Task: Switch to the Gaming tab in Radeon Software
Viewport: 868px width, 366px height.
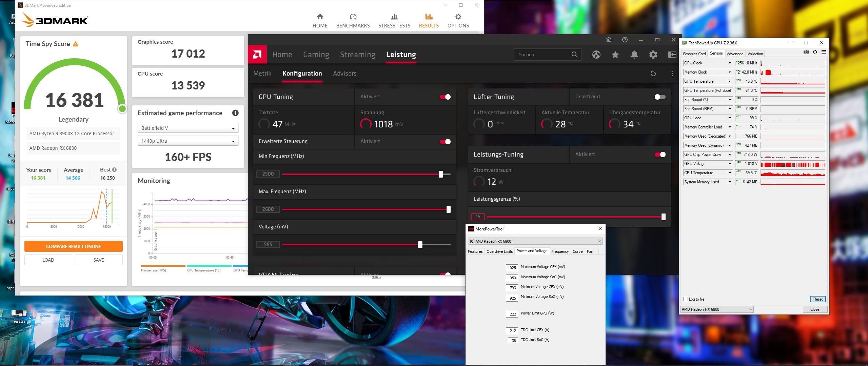Action: tap(316, 55)
